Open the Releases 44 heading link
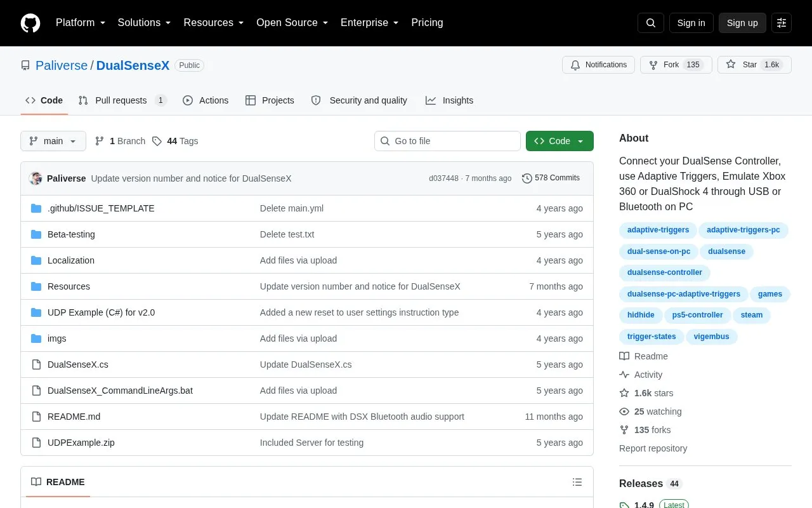The image size is (812, 508). [x=650, y=484]
